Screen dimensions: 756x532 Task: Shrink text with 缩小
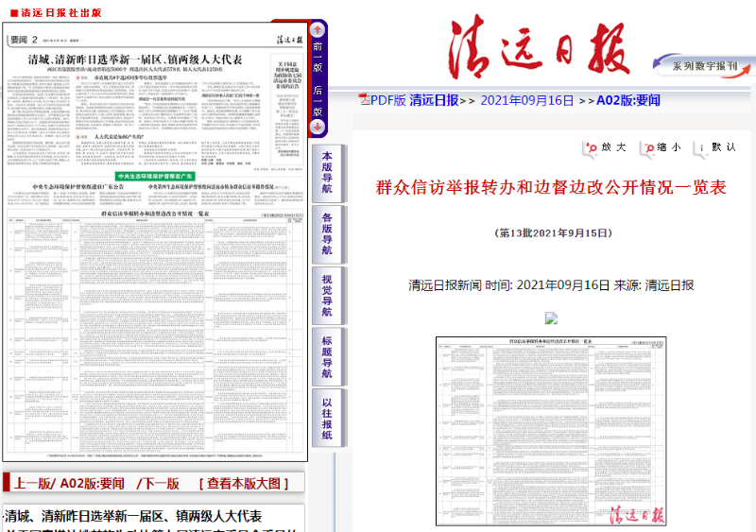pos(669,147)
